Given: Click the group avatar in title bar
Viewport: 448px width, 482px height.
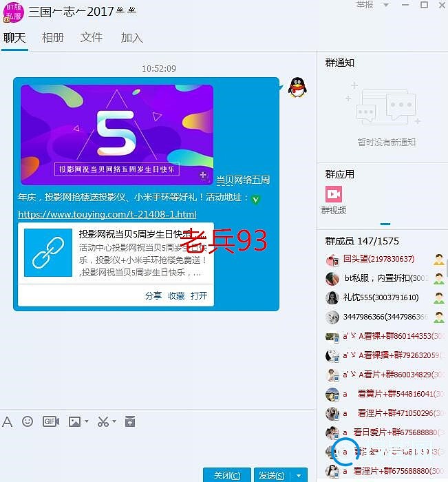Looking at the screenshot, I should pos(14,12).
